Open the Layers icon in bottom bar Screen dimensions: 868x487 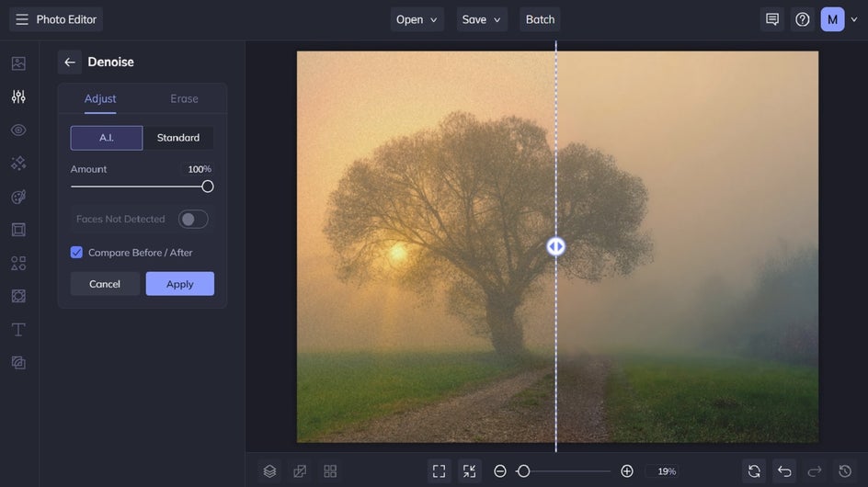269,471
